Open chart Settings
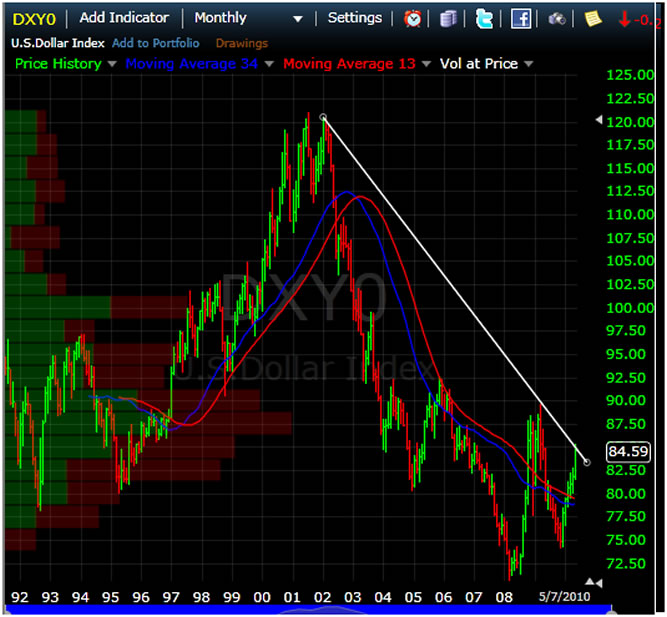667x617 pixels. [355, 18]
